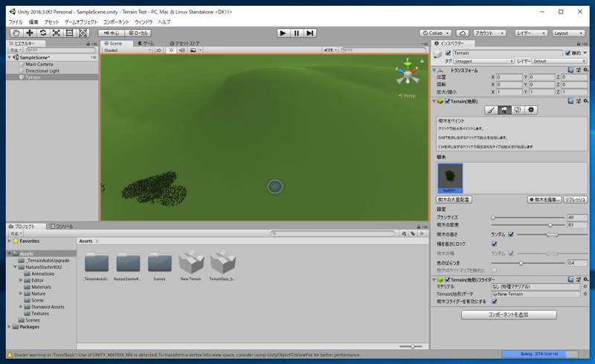Screen dimensions: 595x364
Task: Open the GameObject menu
Action: click(x=81, y=22)
